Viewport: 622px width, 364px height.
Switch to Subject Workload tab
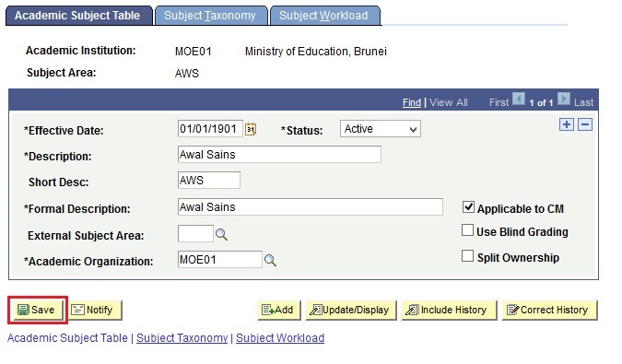(x=325, y=16)
